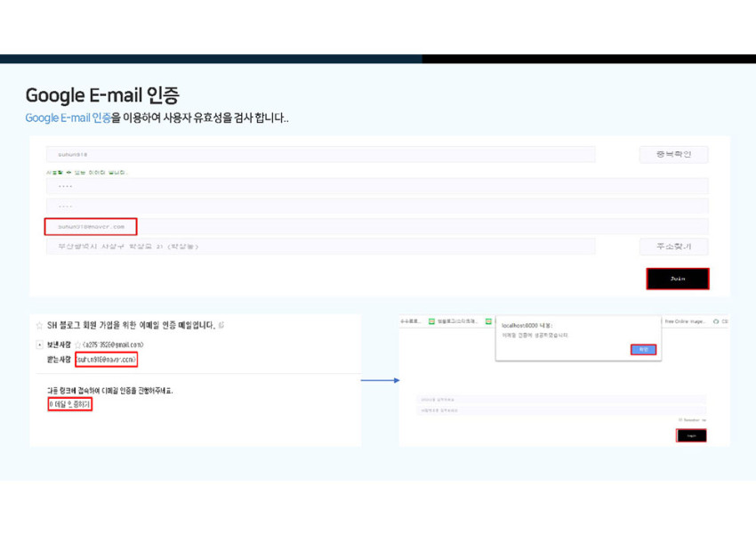
Task: Click the black Login button
Action: (x=691, y=435)
